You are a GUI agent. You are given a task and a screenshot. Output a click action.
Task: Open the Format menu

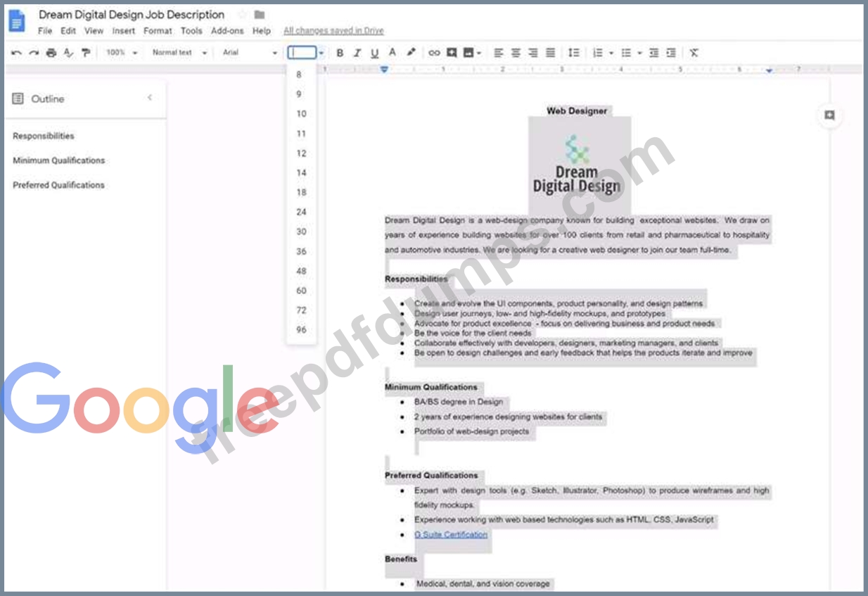[x=158, y=31]
